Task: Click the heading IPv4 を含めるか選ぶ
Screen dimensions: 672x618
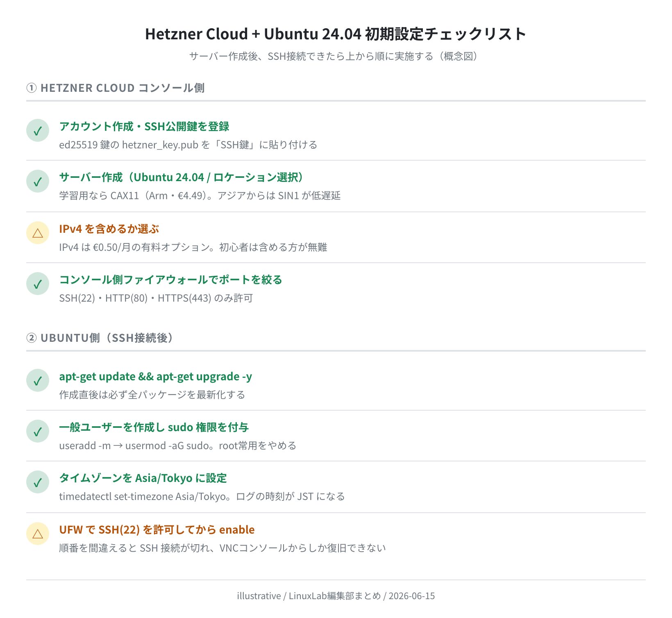Action: pos(109,229)
